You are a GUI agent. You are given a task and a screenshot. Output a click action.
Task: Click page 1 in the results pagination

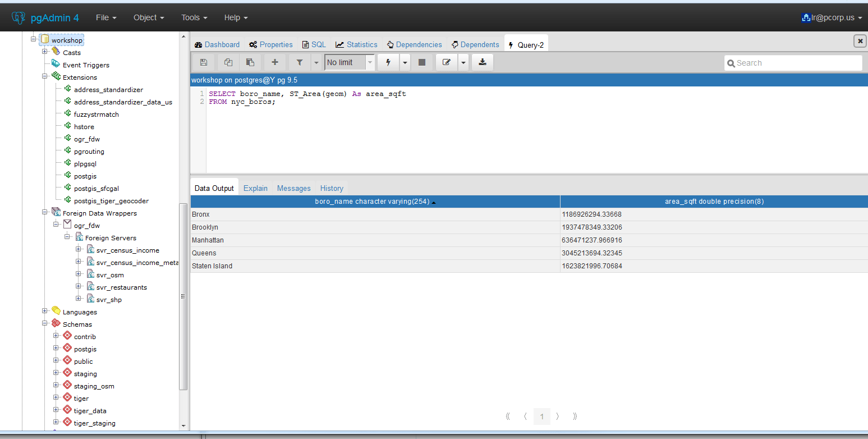click(541, 416)
